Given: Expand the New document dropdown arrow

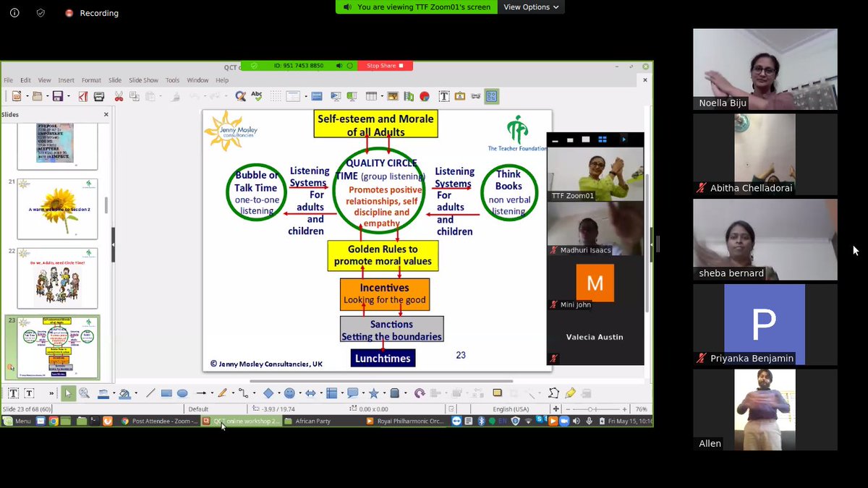Looking at the screenshot, I should tap(27, 96).
